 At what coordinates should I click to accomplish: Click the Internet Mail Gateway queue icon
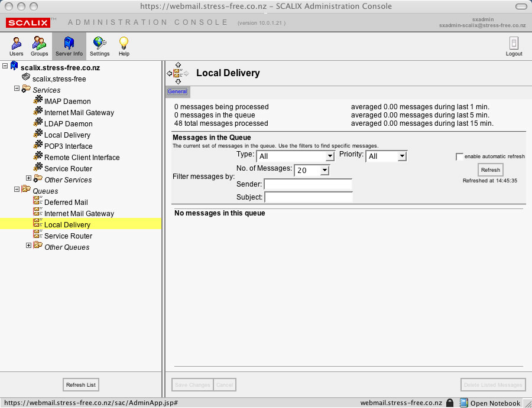(38, 212)
